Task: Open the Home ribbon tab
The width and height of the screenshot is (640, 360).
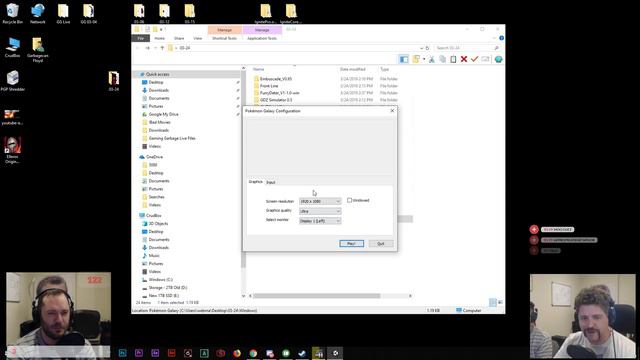Action: pos(160,38)
